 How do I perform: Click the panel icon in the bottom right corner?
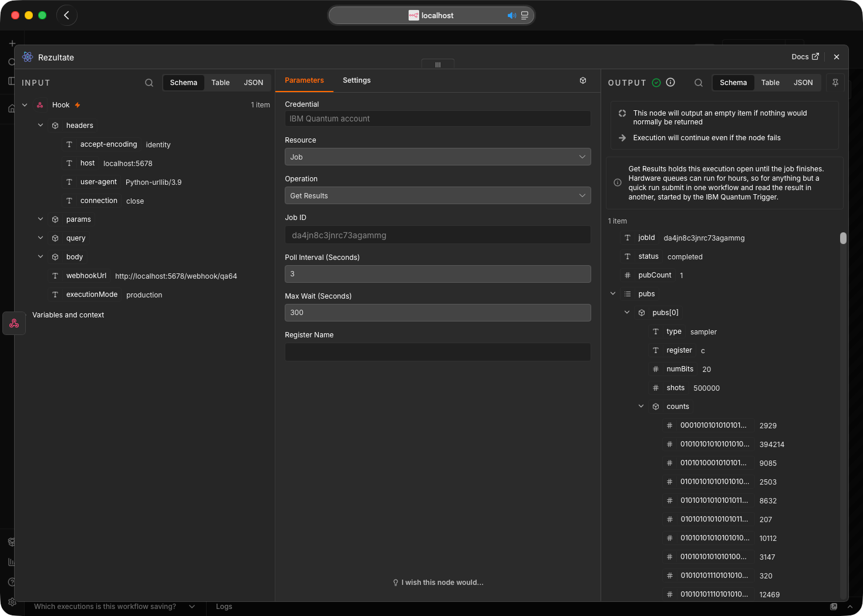pos(834,607)
